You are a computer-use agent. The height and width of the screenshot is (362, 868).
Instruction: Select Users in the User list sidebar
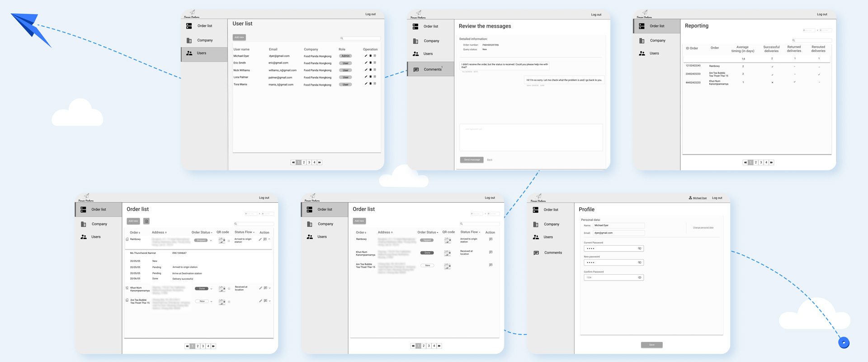pyautogui.click(x=204, y=53)
